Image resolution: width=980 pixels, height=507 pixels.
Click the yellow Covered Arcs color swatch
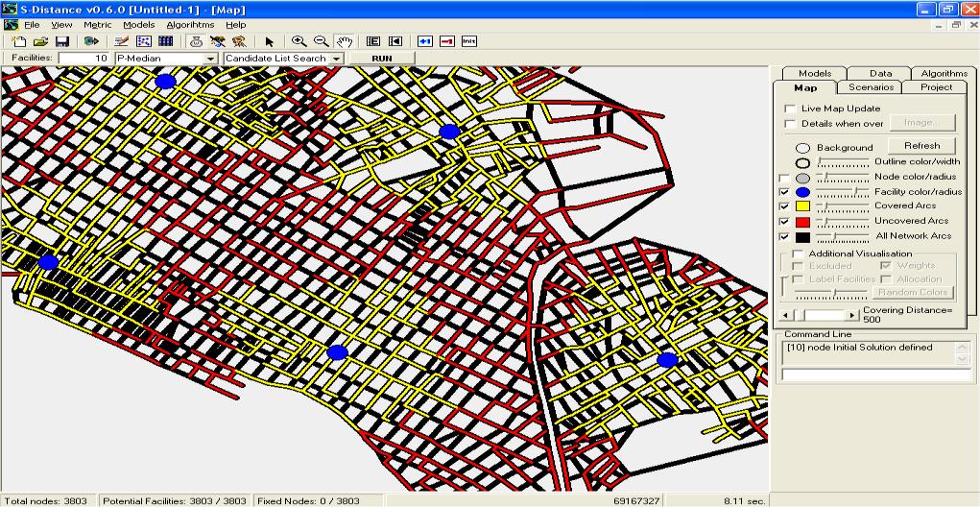(x=802, y=206)
